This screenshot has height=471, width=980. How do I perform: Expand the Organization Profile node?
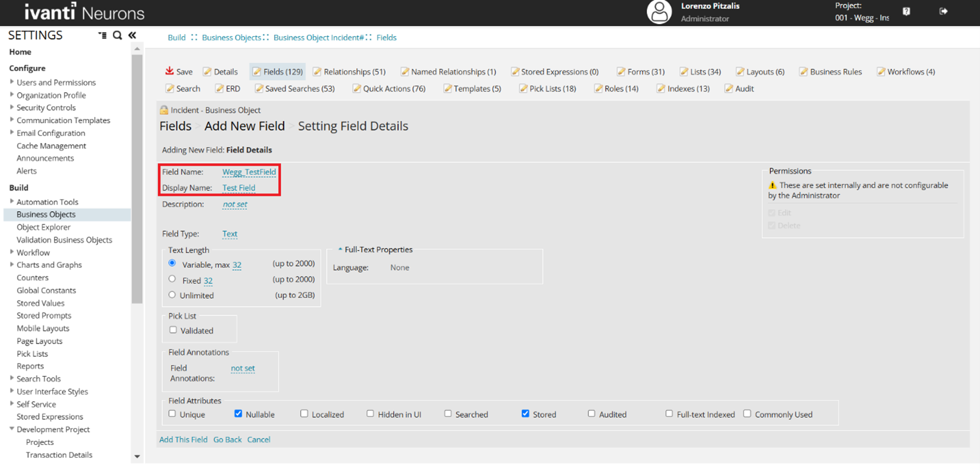pos(12,95)
